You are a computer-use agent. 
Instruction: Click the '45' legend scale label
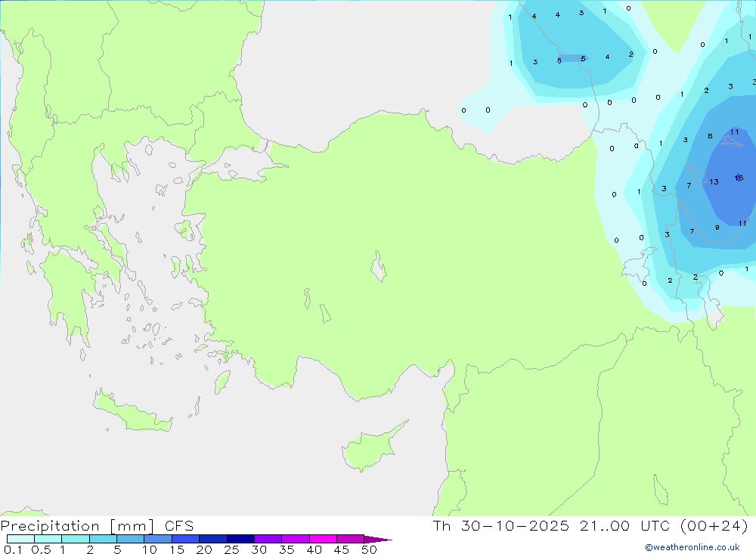342,549
